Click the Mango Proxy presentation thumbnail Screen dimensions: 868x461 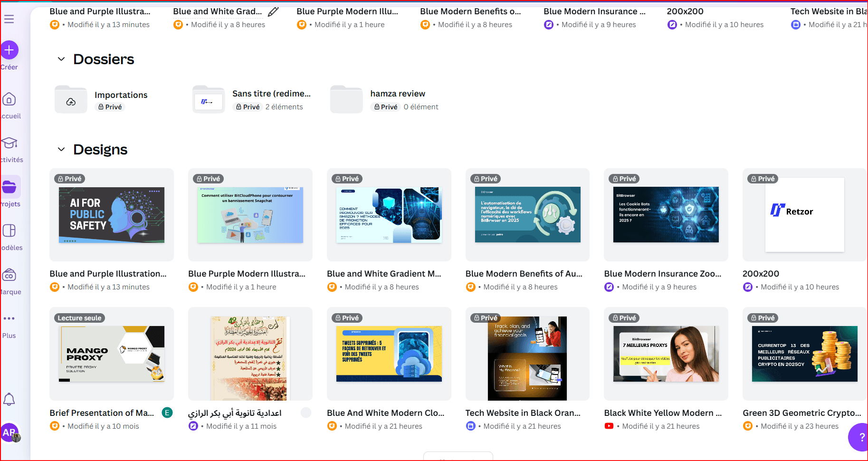click(x=112, y=354)
